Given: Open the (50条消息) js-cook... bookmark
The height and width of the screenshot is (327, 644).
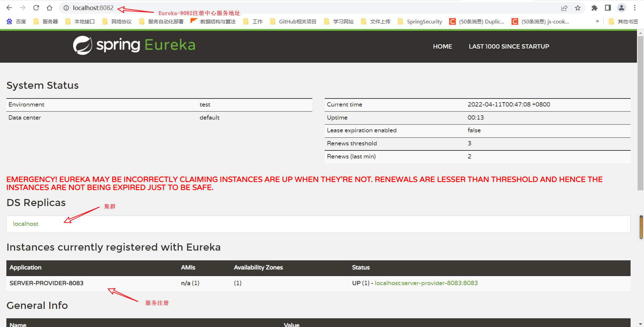Looking at the screenshot, I should point(540,21).
